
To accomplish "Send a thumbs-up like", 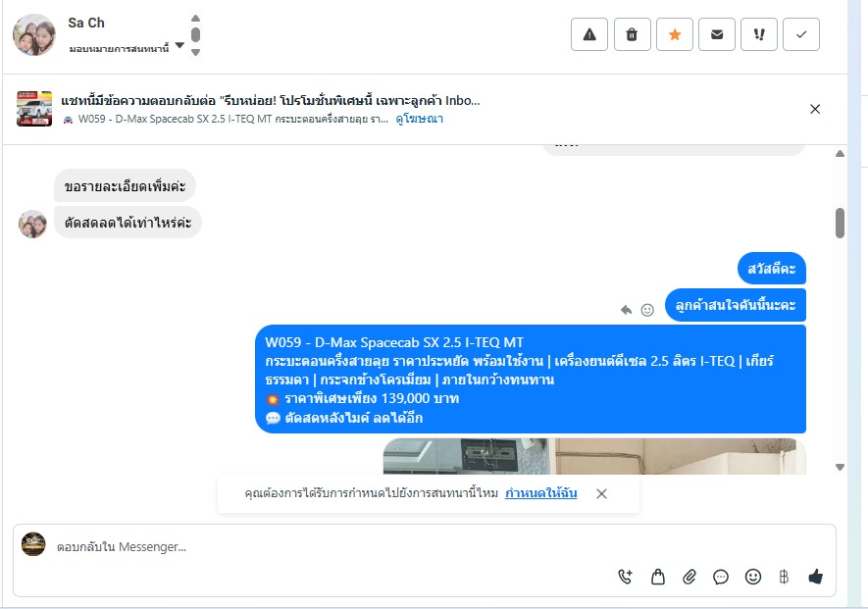I will coord(815,577).
